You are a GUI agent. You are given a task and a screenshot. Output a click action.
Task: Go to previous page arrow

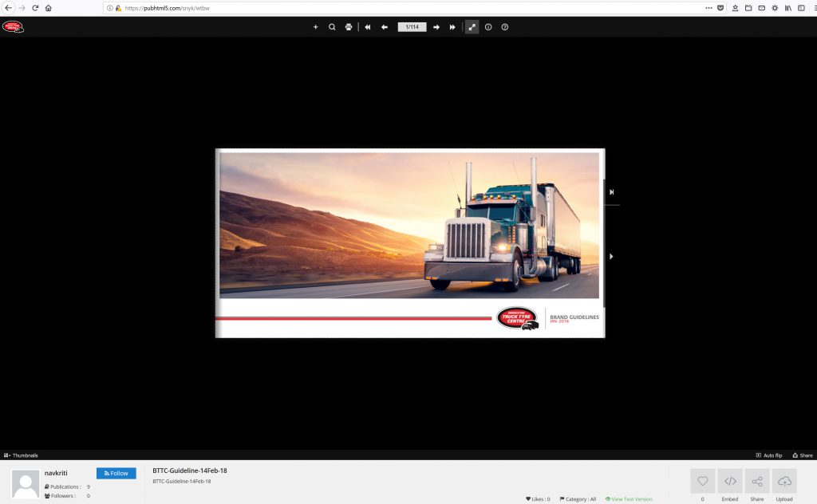pos(384,27)
